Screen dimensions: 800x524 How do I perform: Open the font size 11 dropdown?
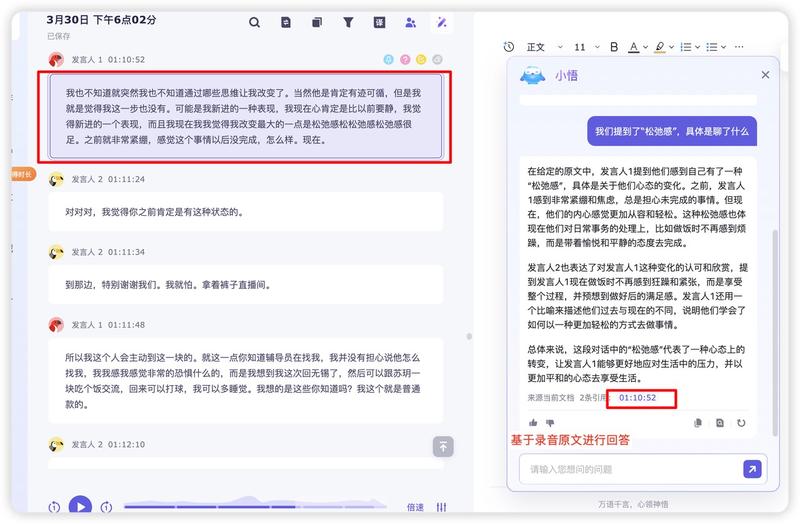pyautogui.click(x=587, y=47)
